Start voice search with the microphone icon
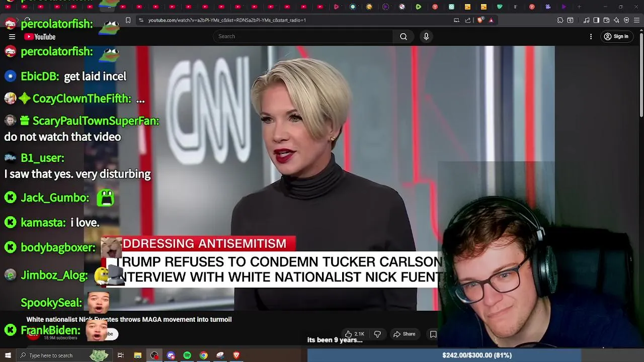This screenshot has height=362, width=644. pos(426,36)
